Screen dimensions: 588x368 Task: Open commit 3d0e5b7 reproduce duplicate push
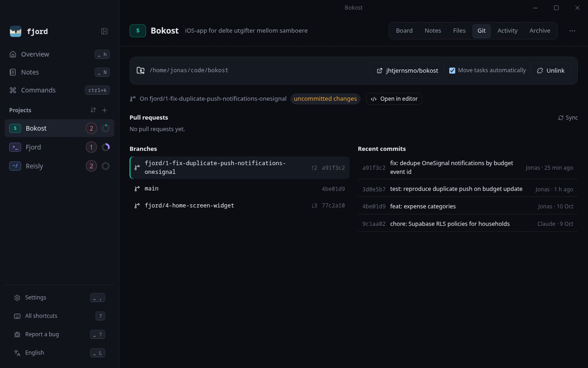468,189
